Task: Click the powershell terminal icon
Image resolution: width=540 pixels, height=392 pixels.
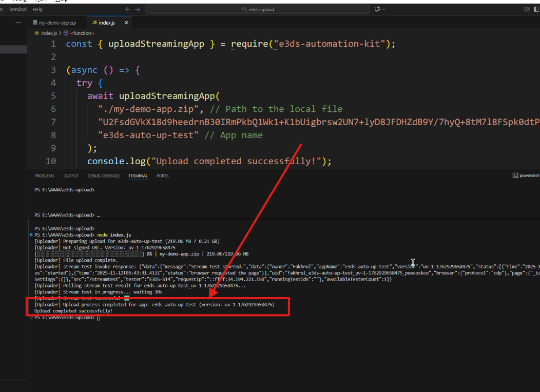Action: pyautogui.click(x=515, y=175)
